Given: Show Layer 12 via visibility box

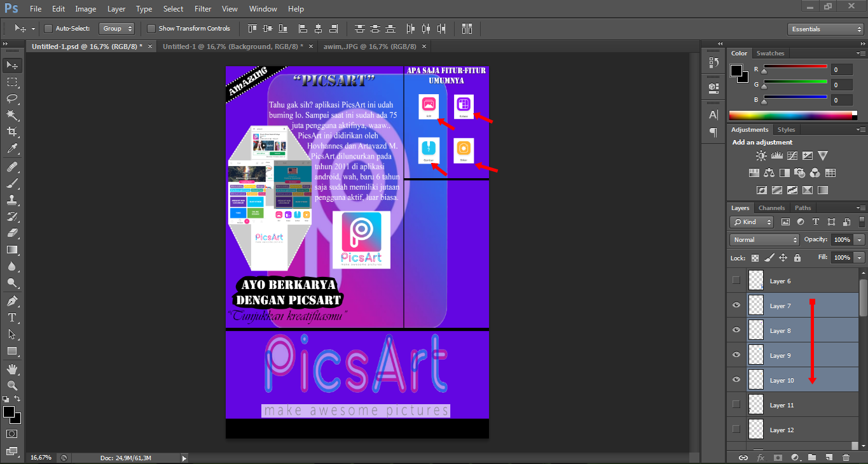Looking at the screenshot, I should coord(736,430).
